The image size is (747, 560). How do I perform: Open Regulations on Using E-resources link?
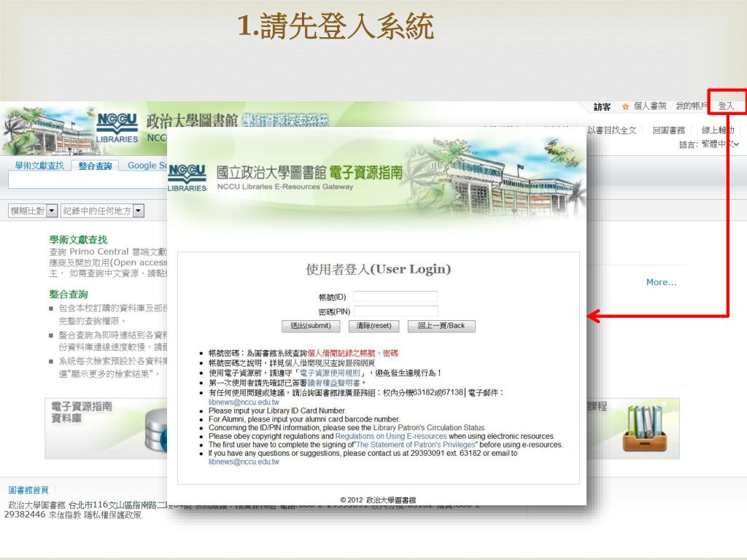point(390,436)
